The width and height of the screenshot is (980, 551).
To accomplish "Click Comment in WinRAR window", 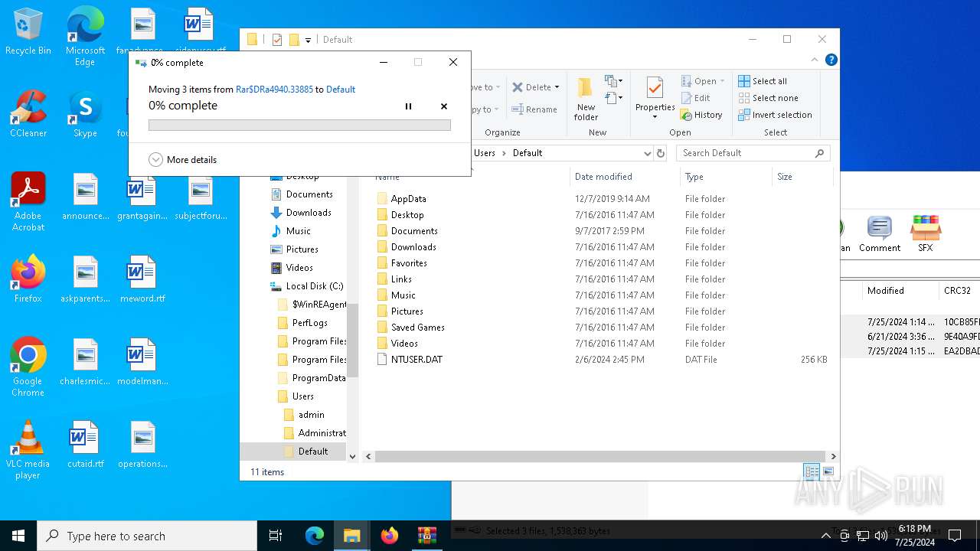I will pyautogui.click(x=880, y=234).
